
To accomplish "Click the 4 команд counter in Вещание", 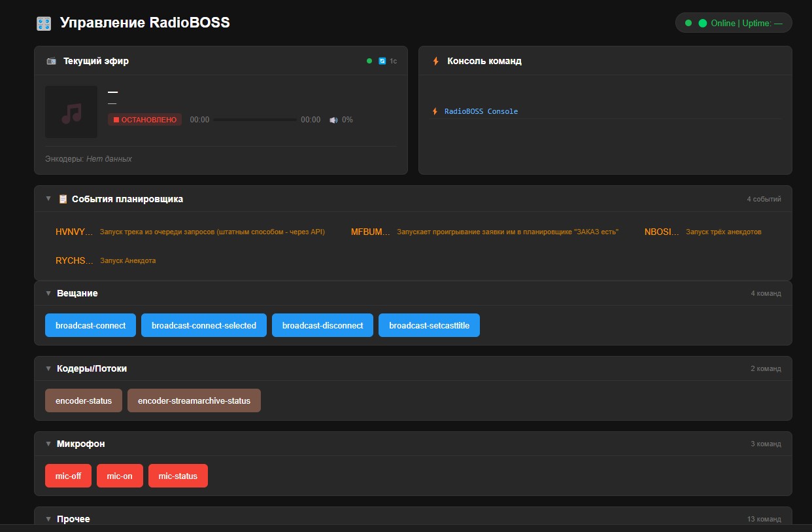I will [766, 293].
